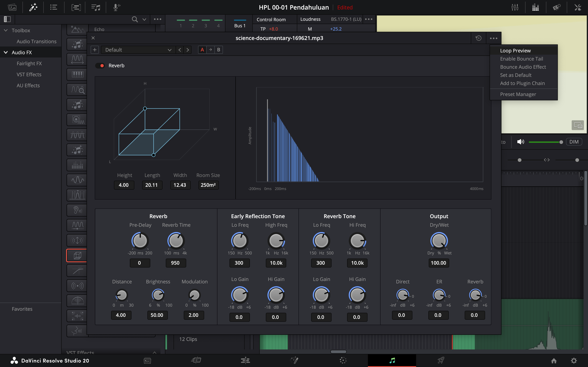
Task: Select the Reverb cube effect icon
Action: pyautogui.click(x=77, y=255)
